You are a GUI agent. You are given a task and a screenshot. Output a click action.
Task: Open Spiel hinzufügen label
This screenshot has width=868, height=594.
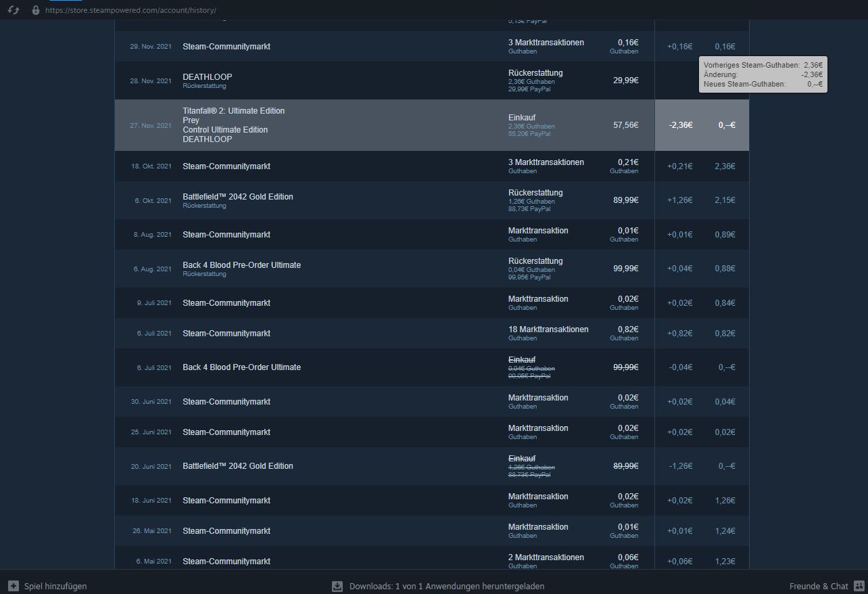coord(55,587)
